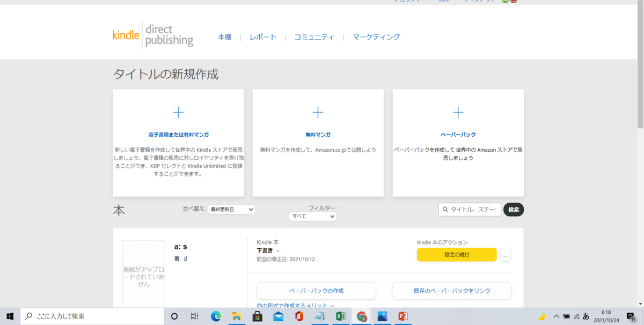
Task: Open the すべて filter dropdown
Action: [313, 216]
